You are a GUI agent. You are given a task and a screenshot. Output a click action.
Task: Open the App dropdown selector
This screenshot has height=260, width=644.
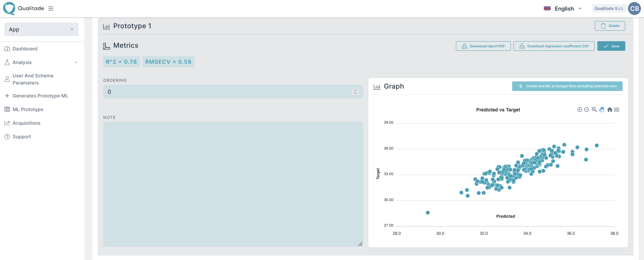pyautogui.click(x=42, y=29)
